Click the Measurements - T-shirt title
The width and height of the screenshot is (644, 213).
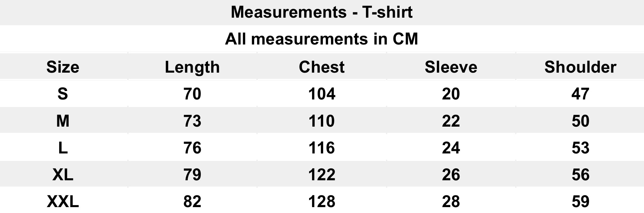point(322,12)
